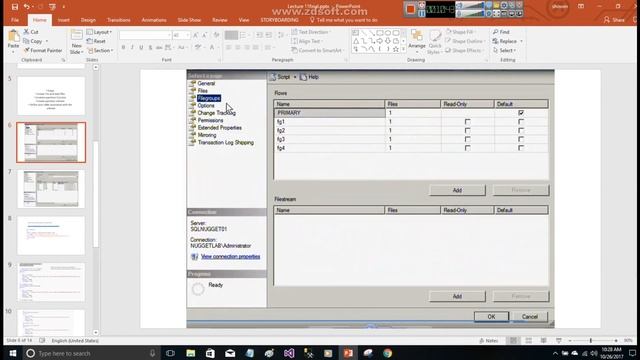Toggle Default checkbox for fg2
This screenshot has height=360, width=640.
coord(521,131)
